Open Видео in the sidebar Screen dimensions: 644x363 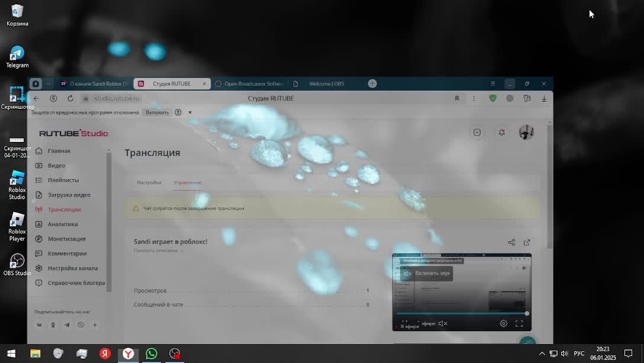click(56, 166)
